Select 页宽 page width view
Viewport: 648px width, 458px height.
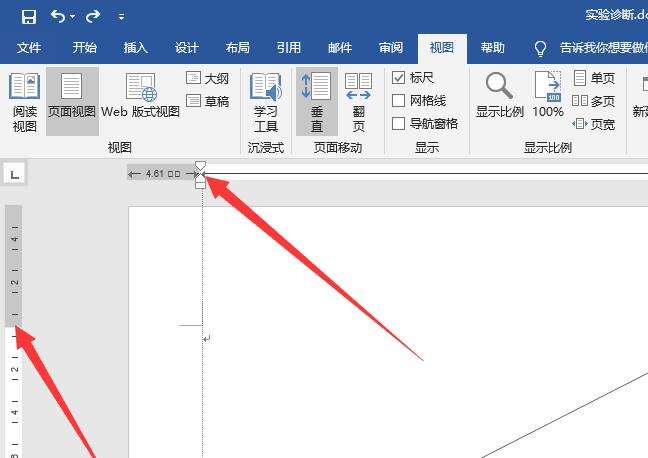coord(594,124)
